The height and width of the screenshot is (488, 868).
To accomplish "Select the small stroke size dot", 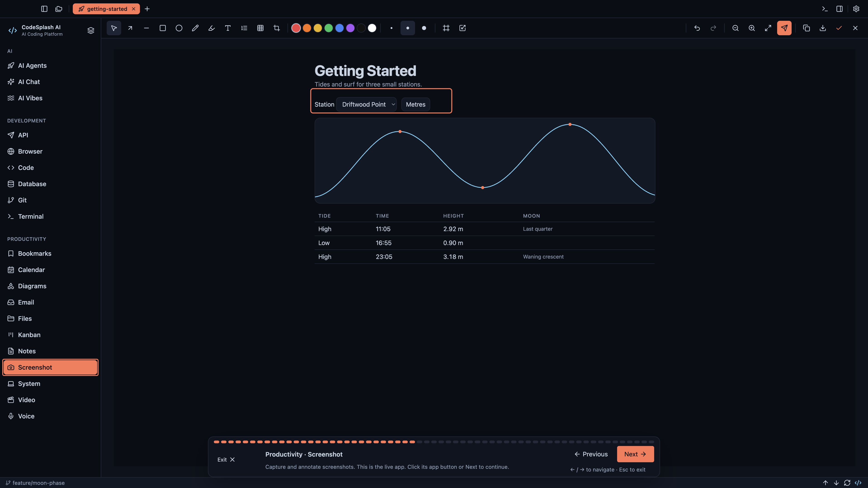I will tap(392, 28).
